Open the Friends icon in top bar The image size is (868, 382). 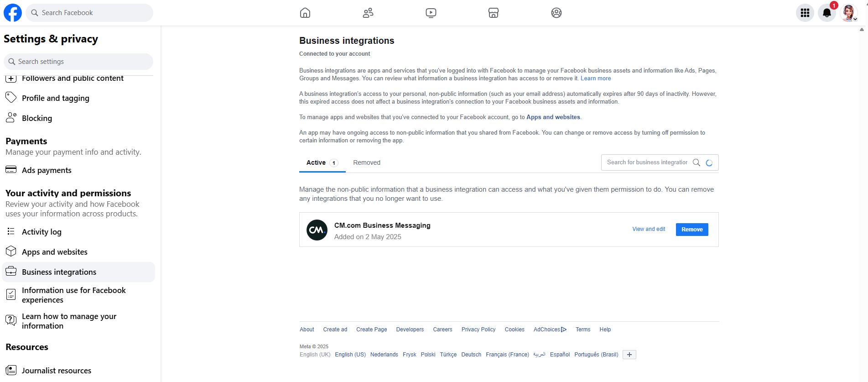[368, 13]
